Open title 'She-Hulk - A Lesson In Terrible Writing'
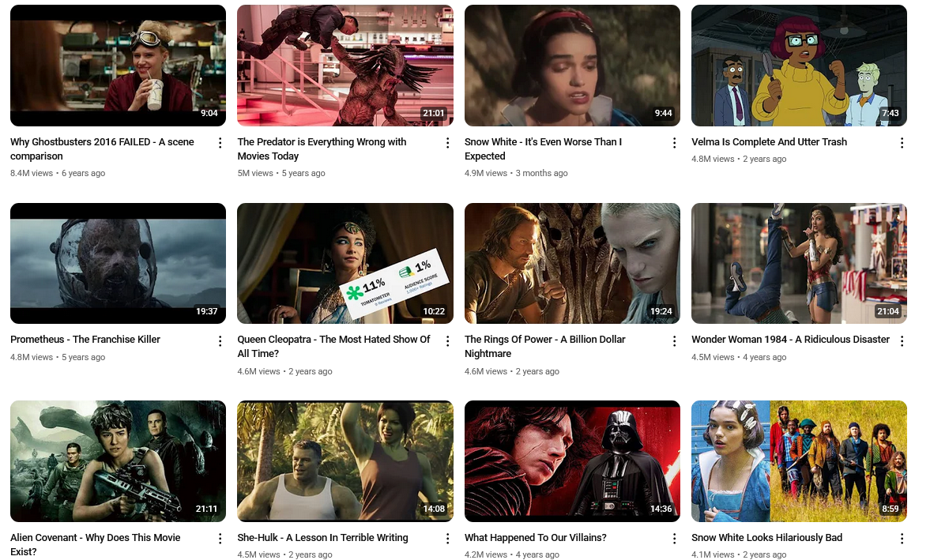This screenshot has height=560, width=930. 322,537
